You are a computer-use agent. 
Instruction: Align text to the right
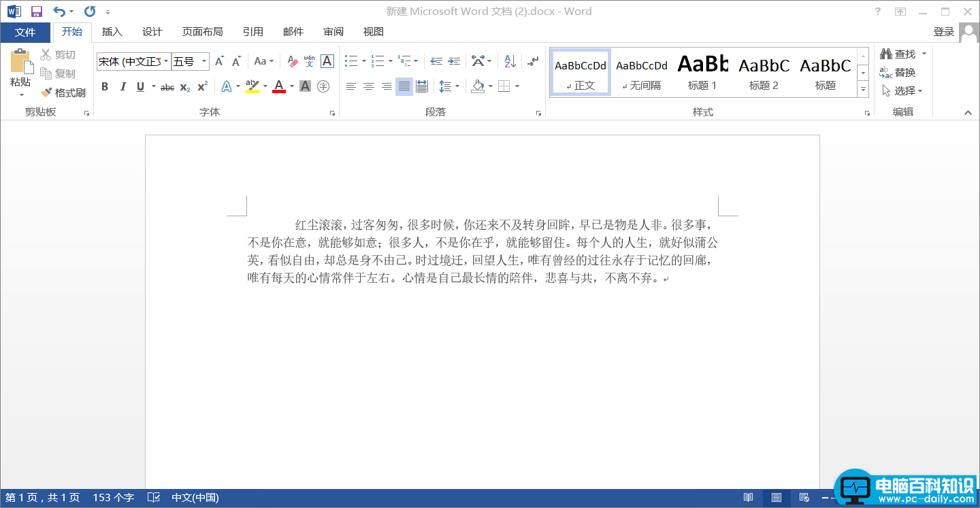(387, 86)
